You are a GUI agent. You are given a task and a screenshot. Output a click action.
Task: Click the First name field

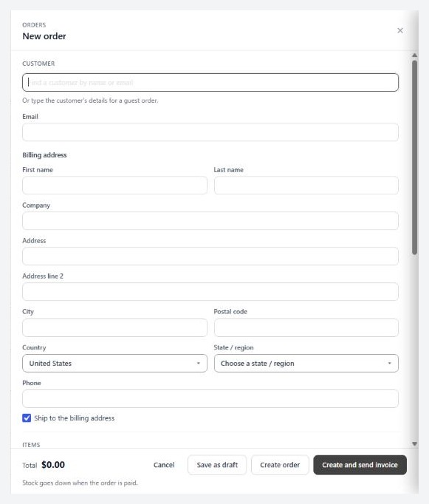tap(114, 185)
